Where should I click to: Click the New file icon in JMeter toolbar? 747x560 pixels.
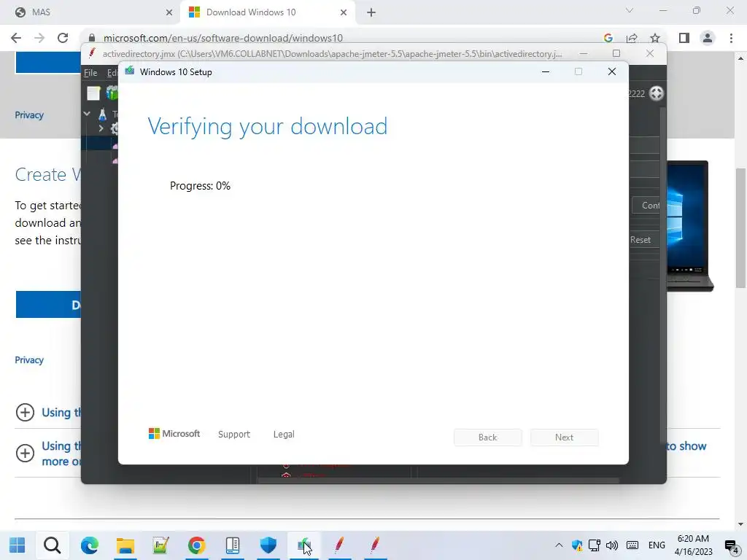[93, 93]
